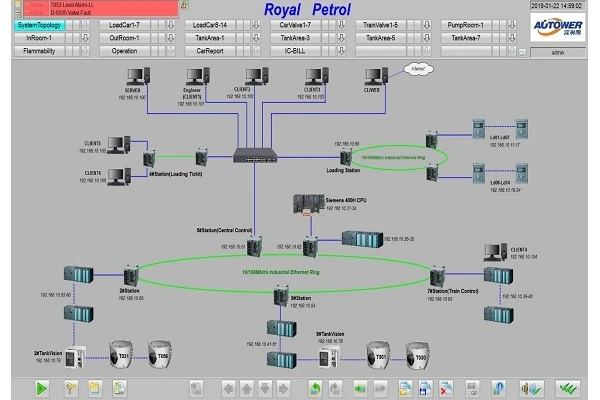Click the horn acknowledge icon
600x400 pixels.
[x=531, y=389]
